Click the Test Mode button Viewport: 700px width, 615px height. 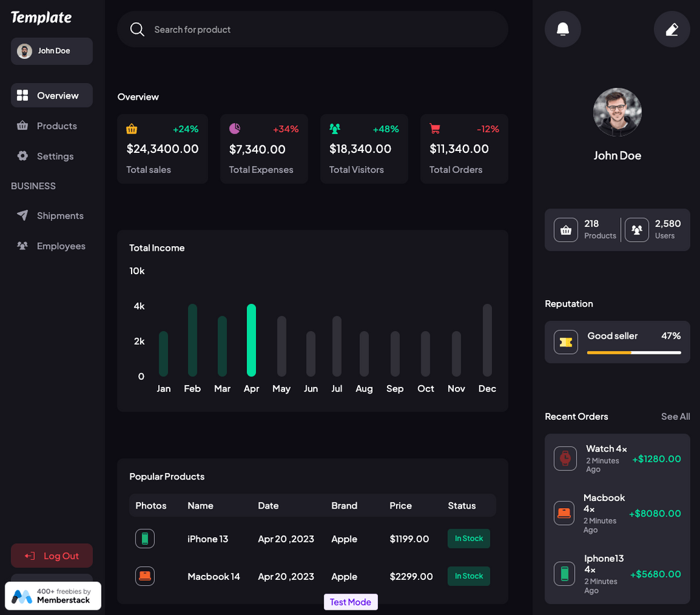pos(350,601)
